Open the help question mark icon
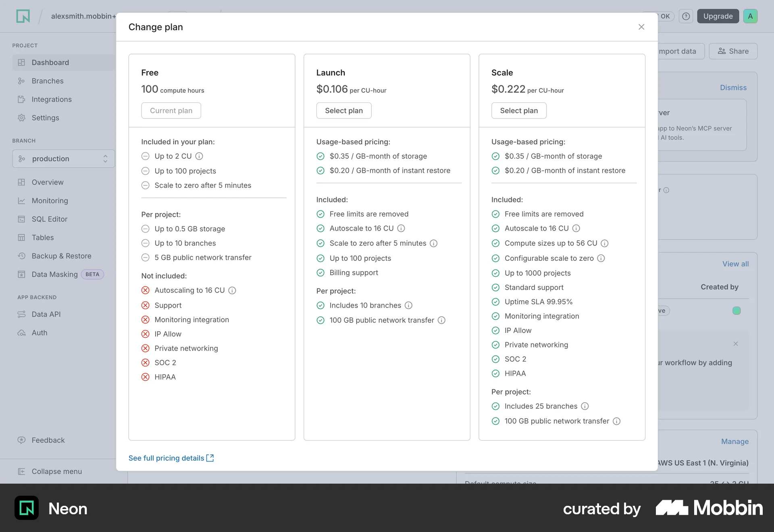 coord(686,16)
